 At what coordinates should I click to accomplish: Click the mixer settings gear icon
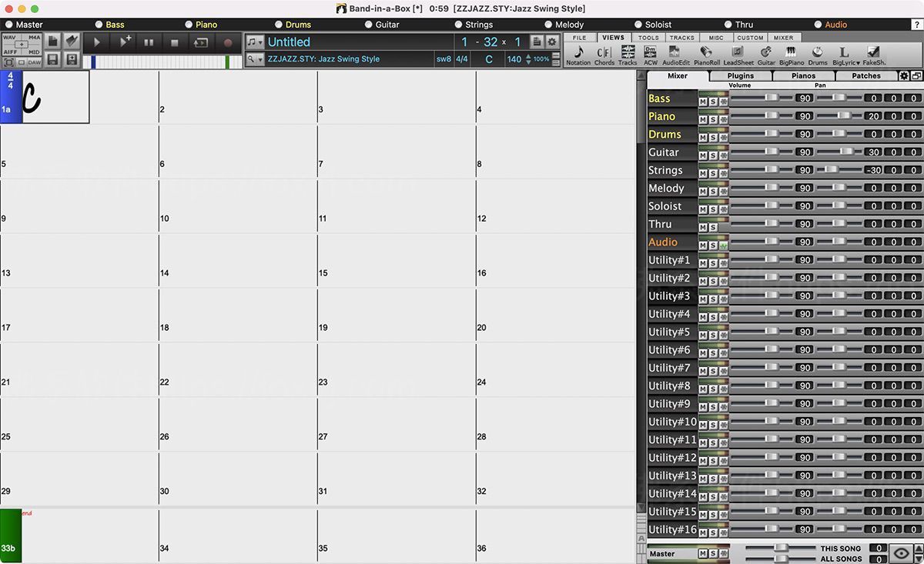pyautogui.click(x=904, y=76)
